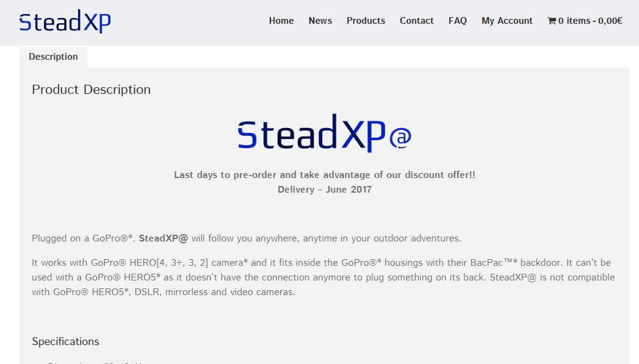
Task: Go to the News page
Action: click(320, 21)
